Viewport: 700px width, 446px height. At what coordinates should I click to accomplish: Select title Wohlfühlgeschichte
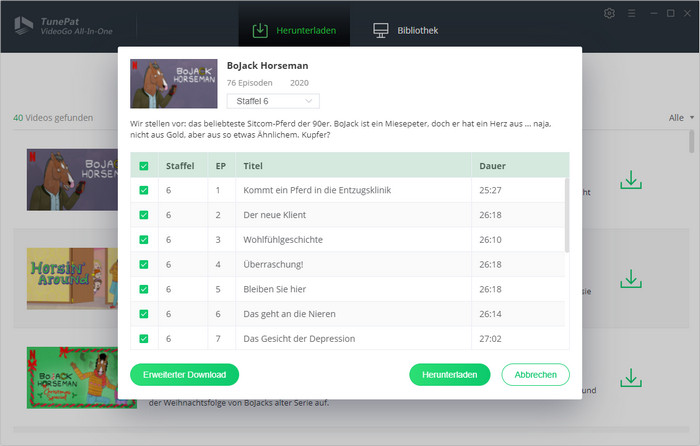point(283,240)
